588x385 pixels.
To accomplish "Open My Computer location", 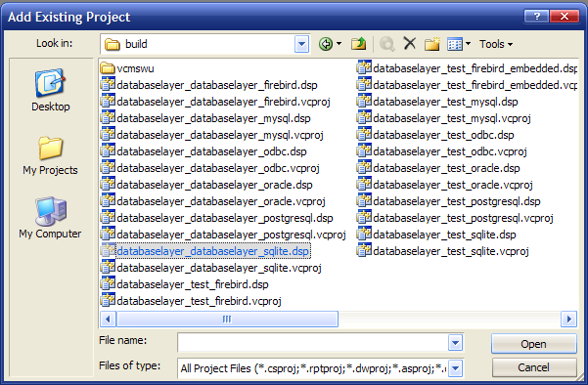I will pyautogui.click(x=50, y=218).
